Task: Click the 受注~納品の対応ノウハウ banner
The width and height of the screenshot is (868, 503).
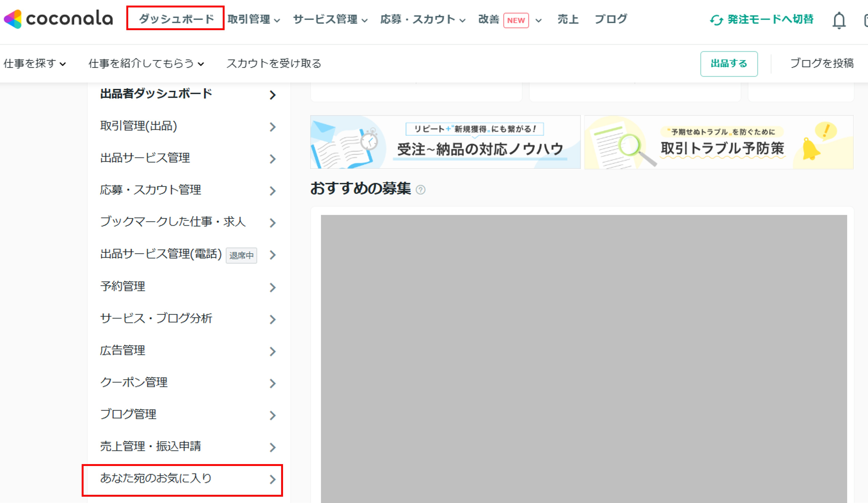Action: click(x=445, y=142)
